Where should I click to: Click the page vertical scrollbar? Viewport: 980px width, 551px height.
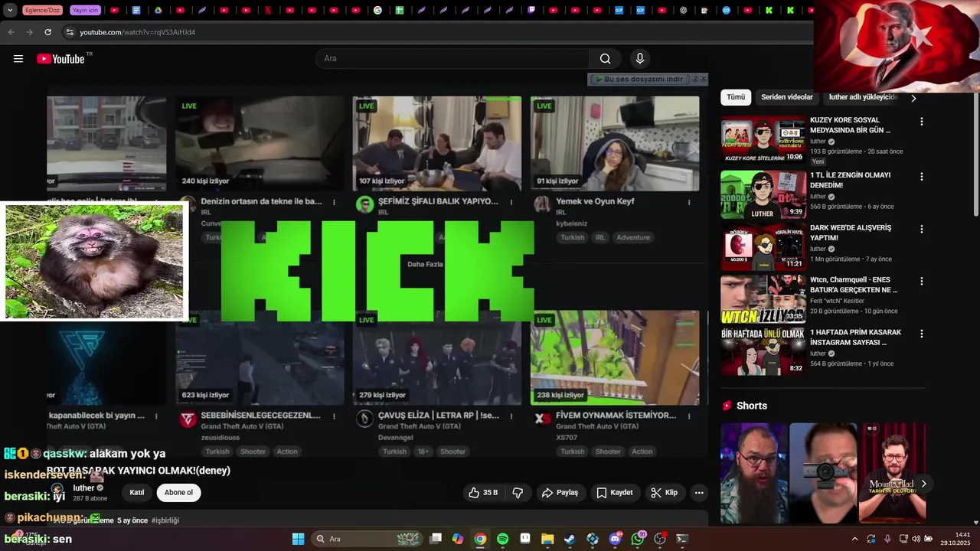click(x=975, y=153)
